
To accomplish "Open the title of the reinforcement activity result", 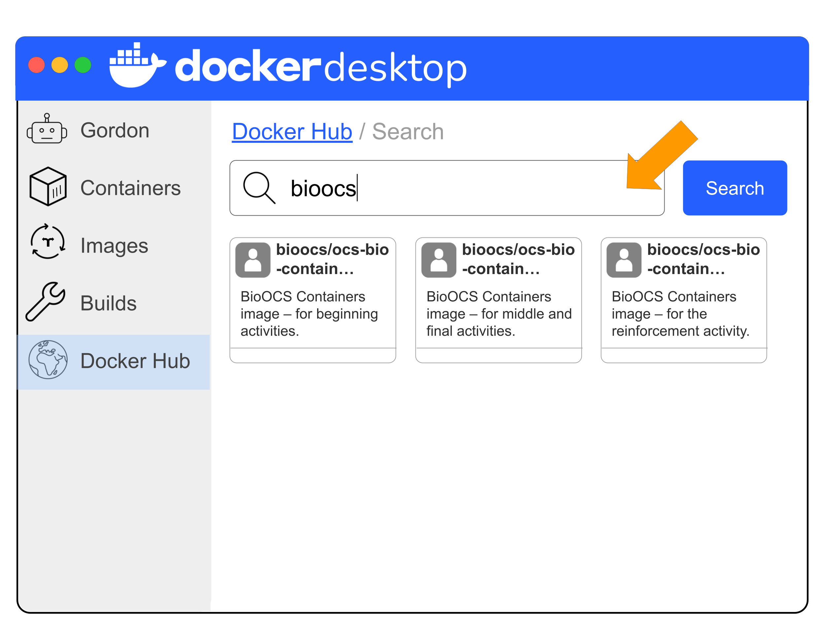I will tap(703, 259).
